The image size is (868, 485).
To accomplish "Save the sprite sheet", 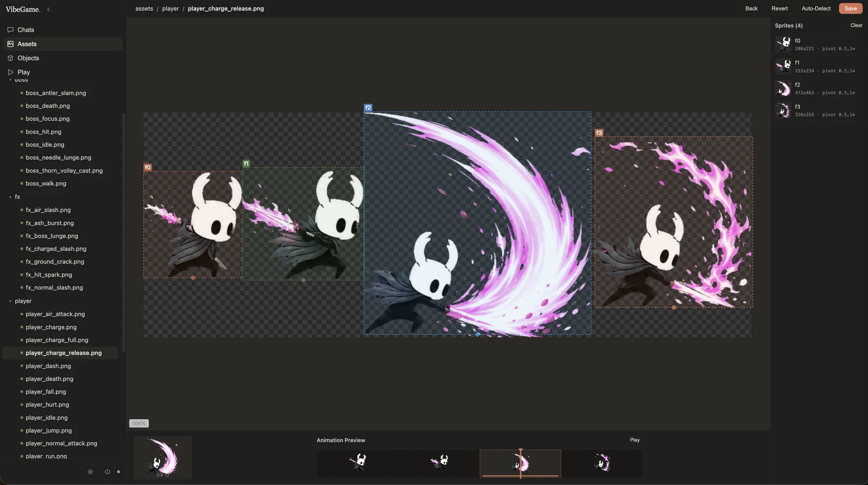I will coord(851,9).
